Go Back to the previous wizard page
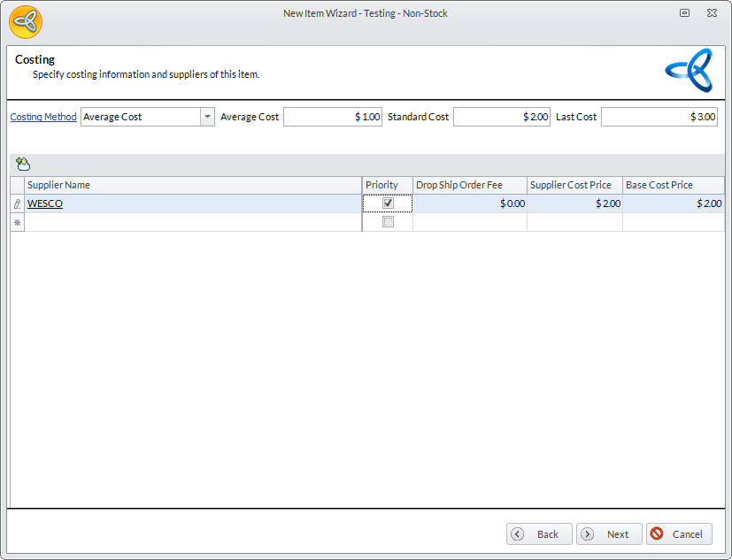This screenshot has height=560, width=732. [x=539, y=534]
